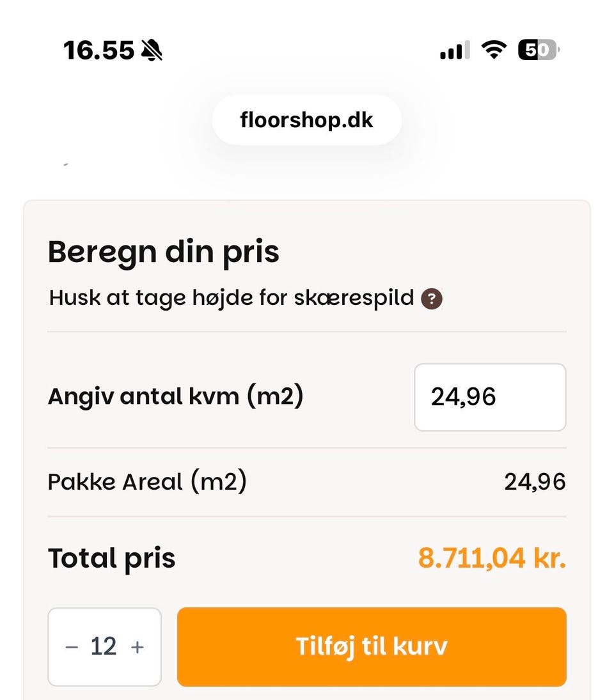614x700 pixels.
Task: Click the skærespild reminder text
Action: [232, 298]
